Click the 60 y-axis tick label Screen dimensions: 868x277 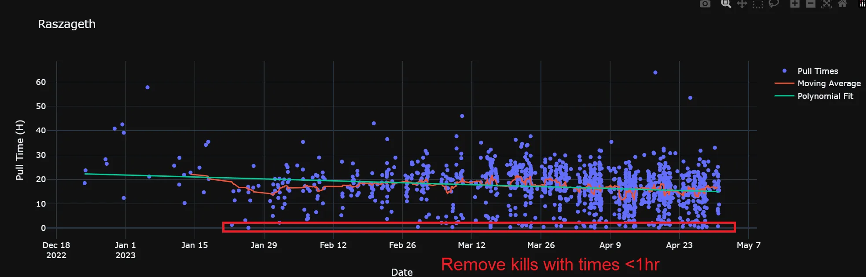41,82
